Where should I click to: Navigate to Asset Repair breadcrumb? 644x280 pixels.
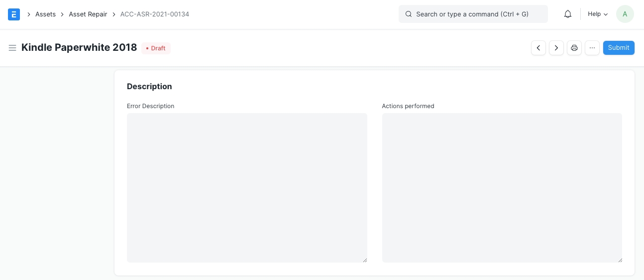88,14
